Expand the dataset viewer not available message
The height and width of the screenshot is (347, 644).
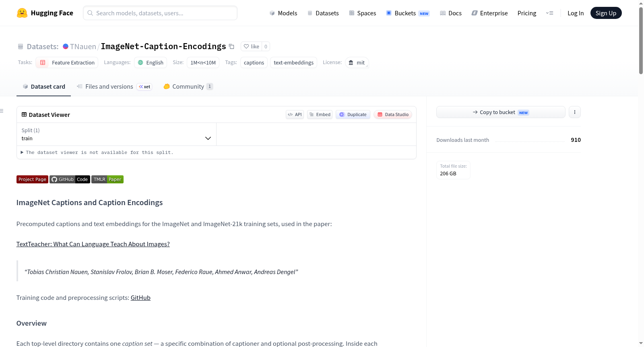(x=97, y=152)
